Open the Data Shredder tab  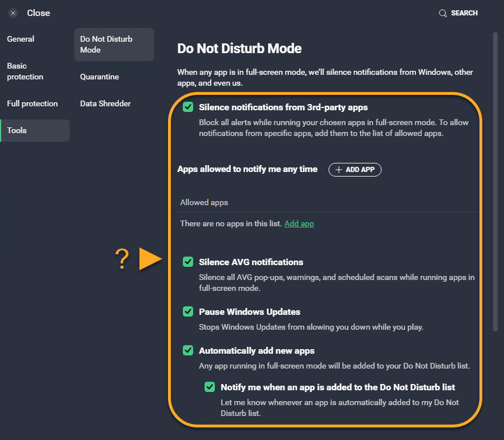tap(105, 103)
